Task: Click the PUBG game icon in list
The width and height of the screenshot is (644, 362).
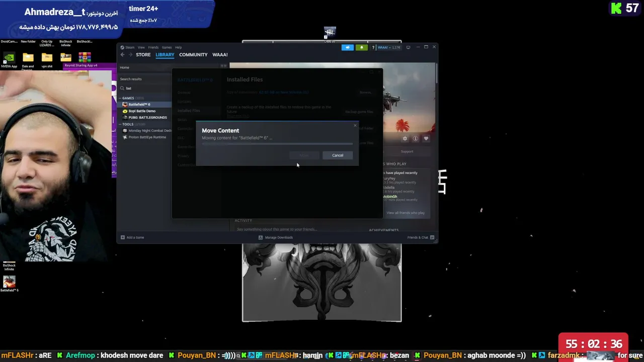Action: [125, 118]
